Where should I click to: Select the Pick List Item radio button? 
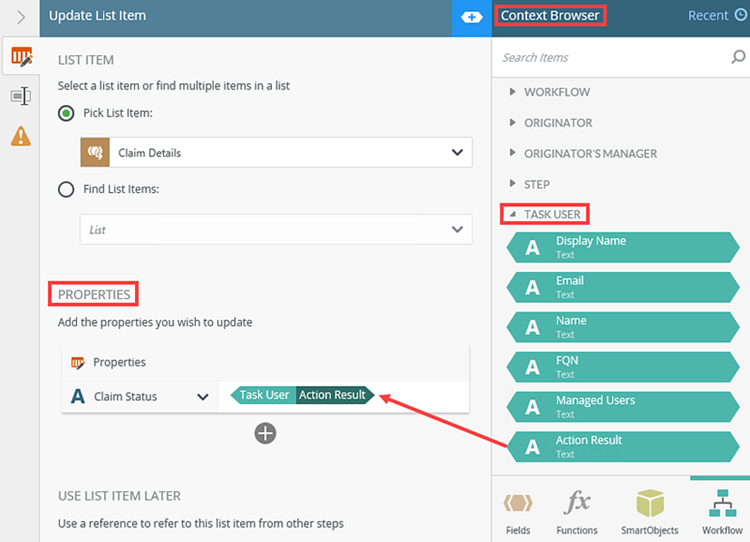[x=66, y=113]
